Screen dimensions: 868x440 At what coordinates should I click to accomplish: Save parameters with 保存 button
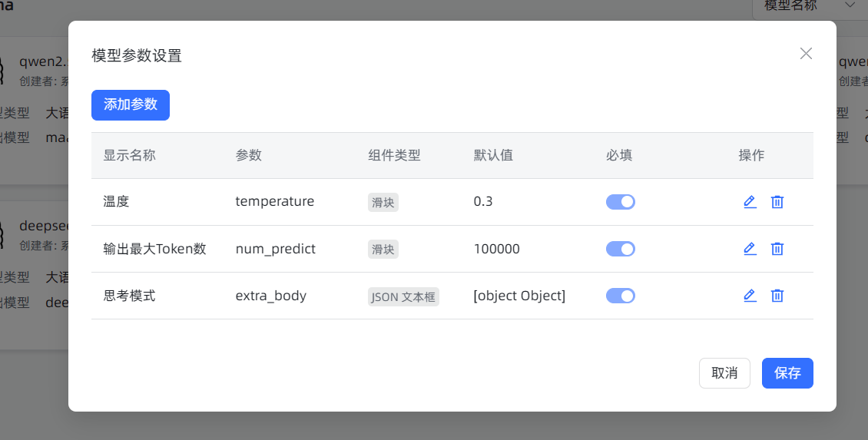787,373
